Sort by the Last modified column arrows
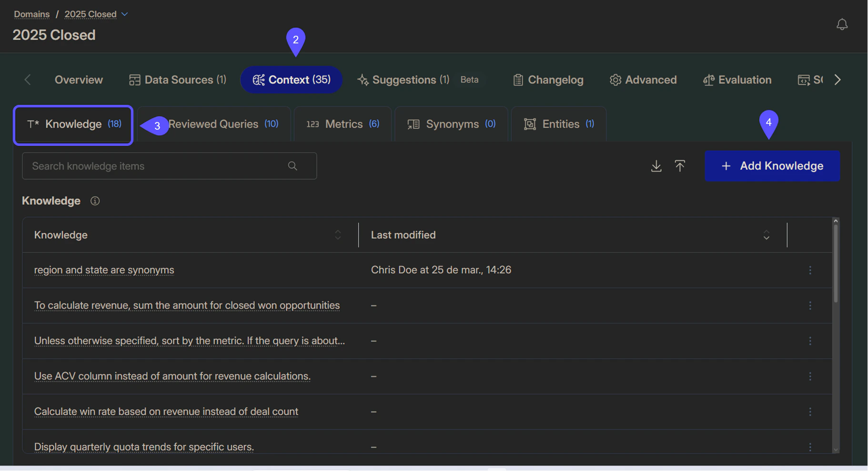The image size is (868, 471). coord(766,235)
